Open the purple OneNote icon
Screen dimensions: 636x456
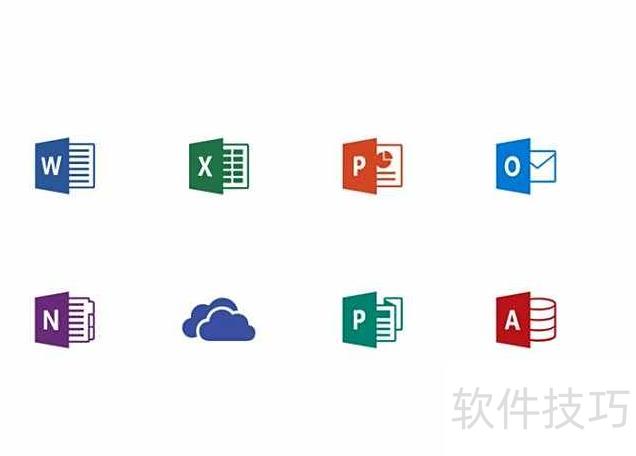click(65, 320)
